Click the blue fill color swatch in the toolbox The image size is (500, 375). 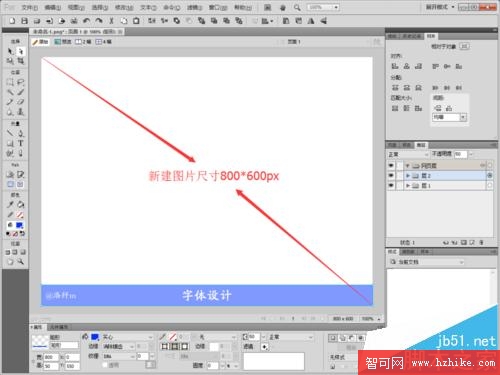(x=20, y=225)
